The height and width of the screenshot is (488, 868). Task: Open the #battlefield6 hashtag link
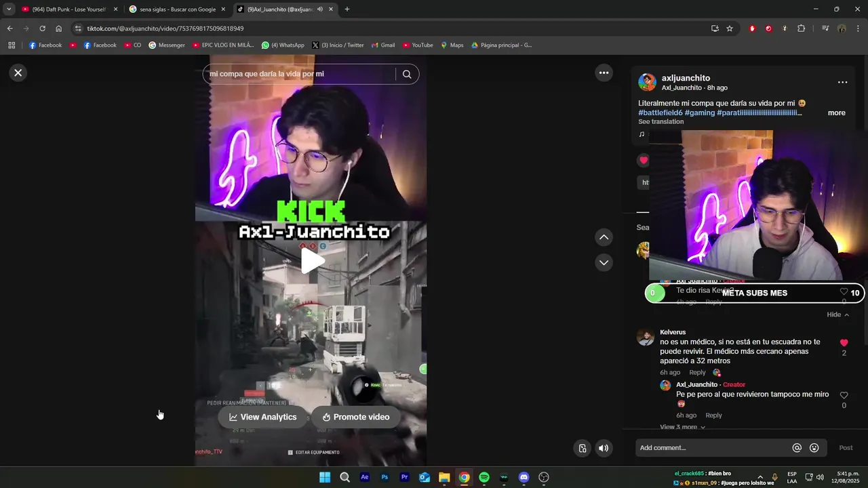(660, 113)
